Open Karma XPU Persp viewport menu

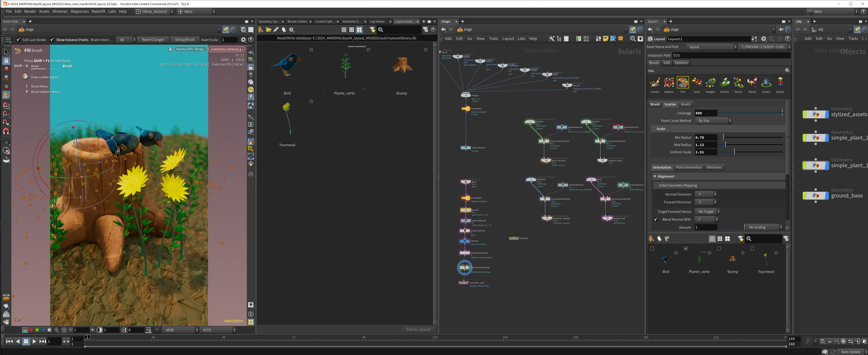(x=191, y=49)
